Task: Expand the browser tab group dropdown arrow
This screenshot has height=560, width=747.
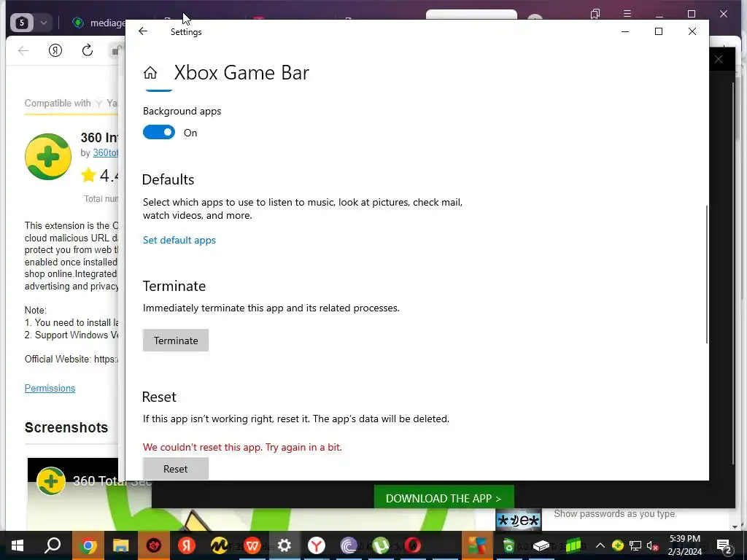Action: point(43,23)
